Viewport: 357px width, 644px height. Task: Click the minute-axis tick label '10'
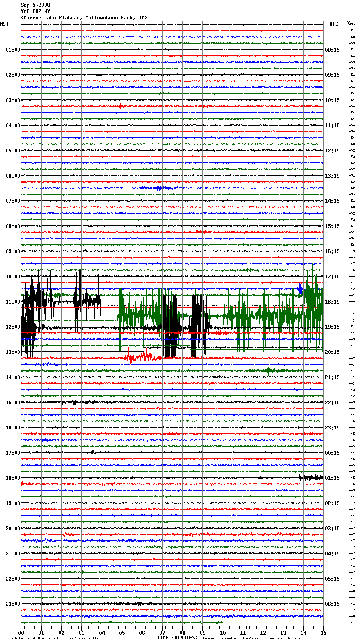pyautogui.click(x=223, y=632)
